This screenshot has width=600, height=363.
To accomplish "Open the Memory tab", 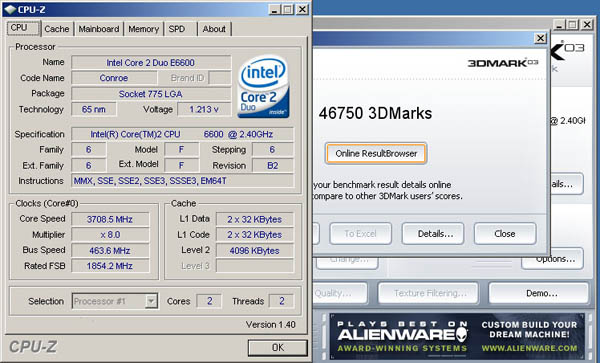I will (143, 29).
